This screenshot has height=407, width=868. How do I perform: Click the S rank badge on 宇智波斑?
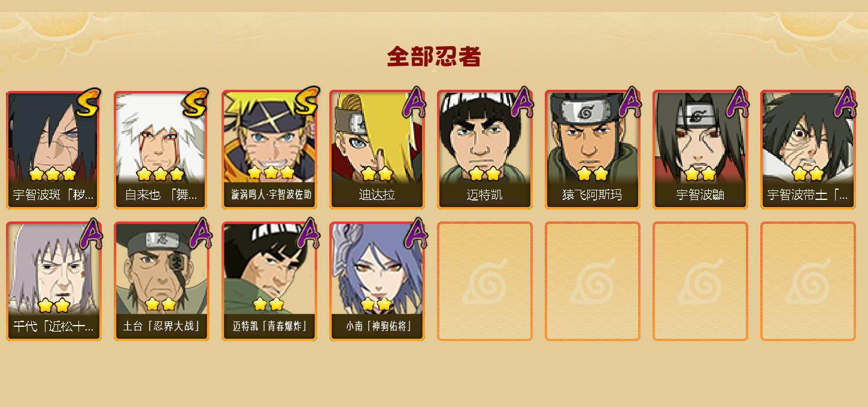(88, 102)
